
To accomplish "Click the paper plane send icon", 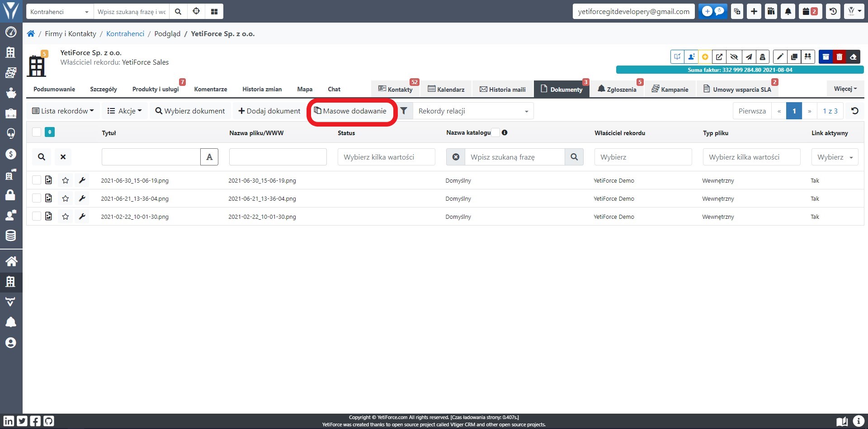I will click(749, 57).
